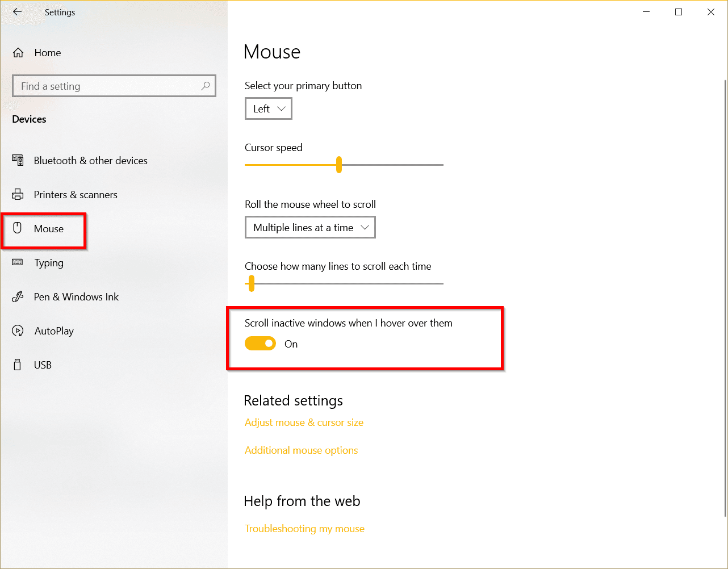Adjust the Cursor speed slider

(338, 165)
